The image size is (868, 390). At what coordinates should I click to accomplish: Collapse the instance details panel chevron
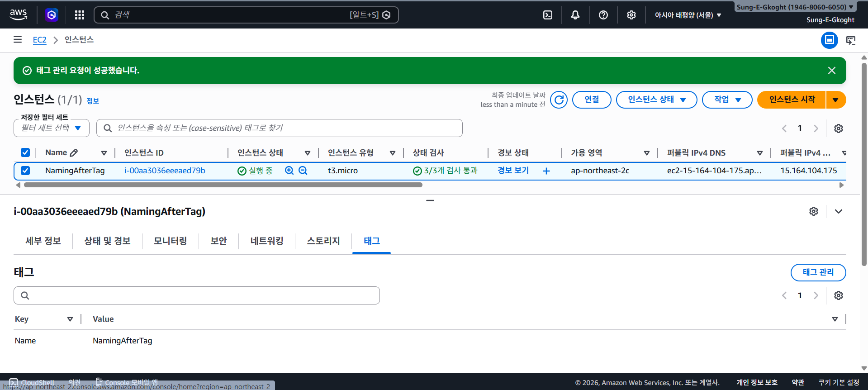(839, 211)
